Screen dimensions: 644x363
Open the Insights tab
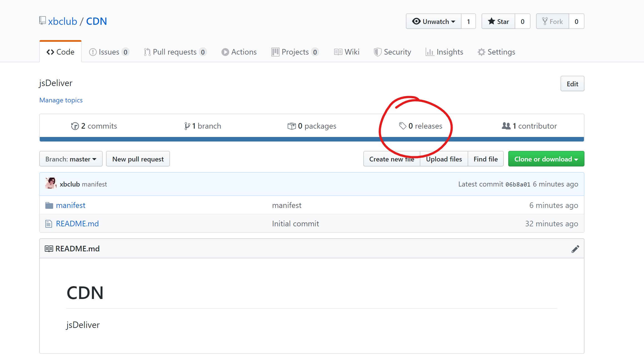point(444,52)
